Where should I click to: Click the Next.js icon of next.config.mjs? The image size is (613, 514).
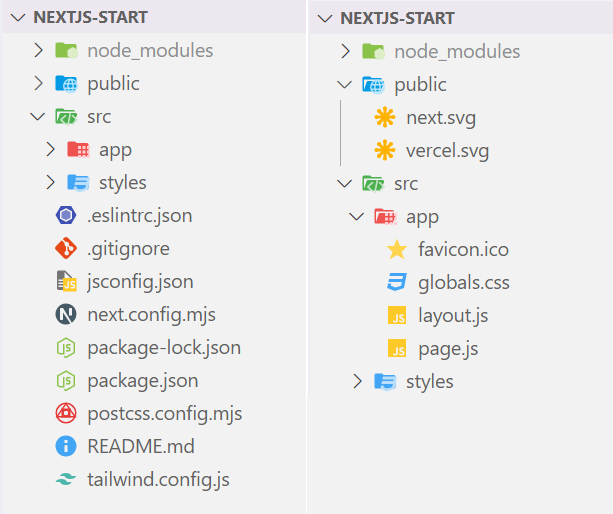click(x=66, y=314)
